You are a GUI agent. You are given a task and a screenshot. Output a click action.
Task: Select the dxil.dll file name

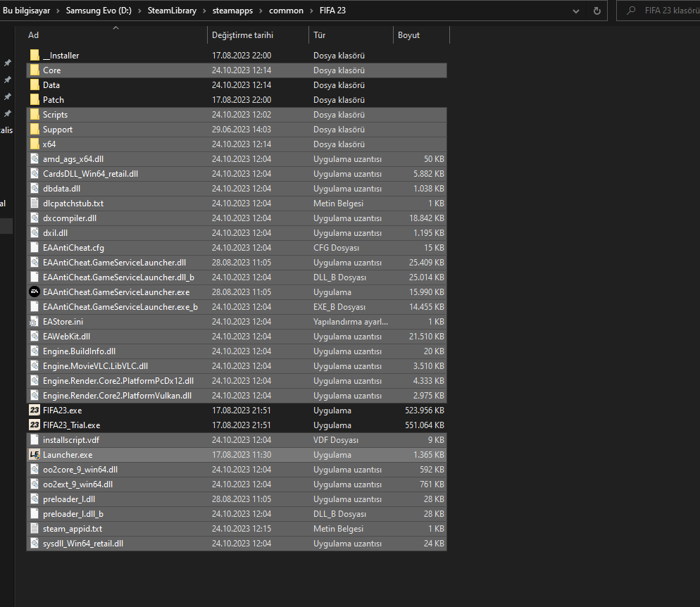click(56, 232)
